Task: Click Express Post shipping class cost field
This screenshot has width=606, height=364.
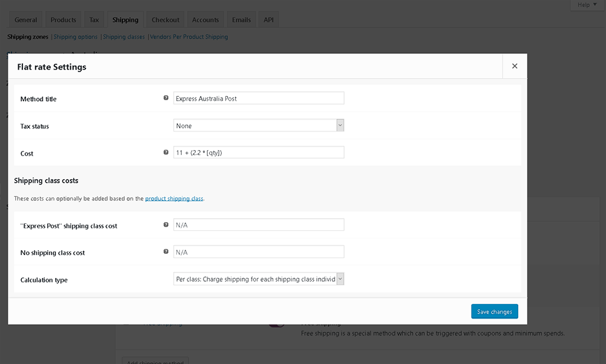Action: (x=259, y=225)
